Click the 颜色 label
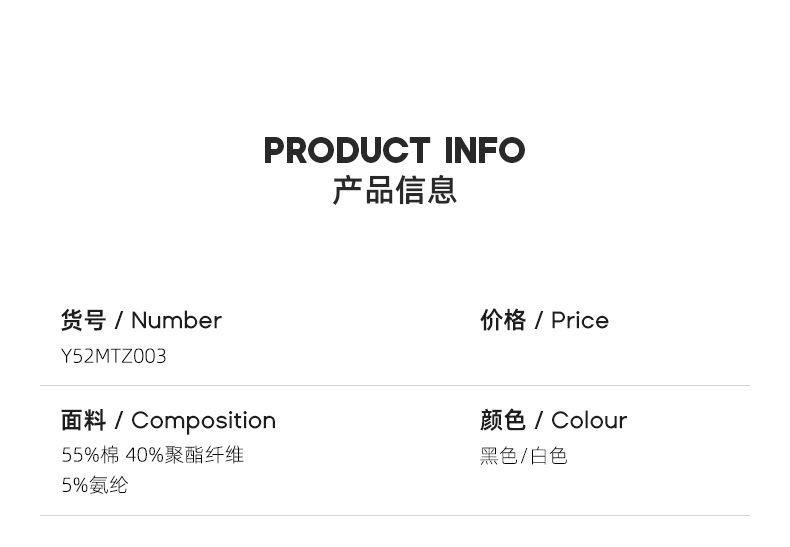 (503, 420)
